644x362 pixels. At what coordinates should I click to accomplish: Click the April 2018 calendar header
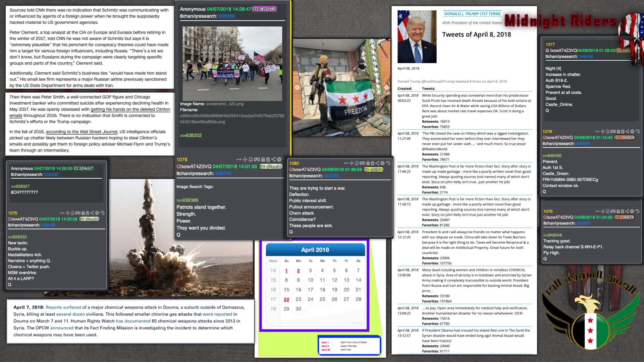[x=315, y=250]
